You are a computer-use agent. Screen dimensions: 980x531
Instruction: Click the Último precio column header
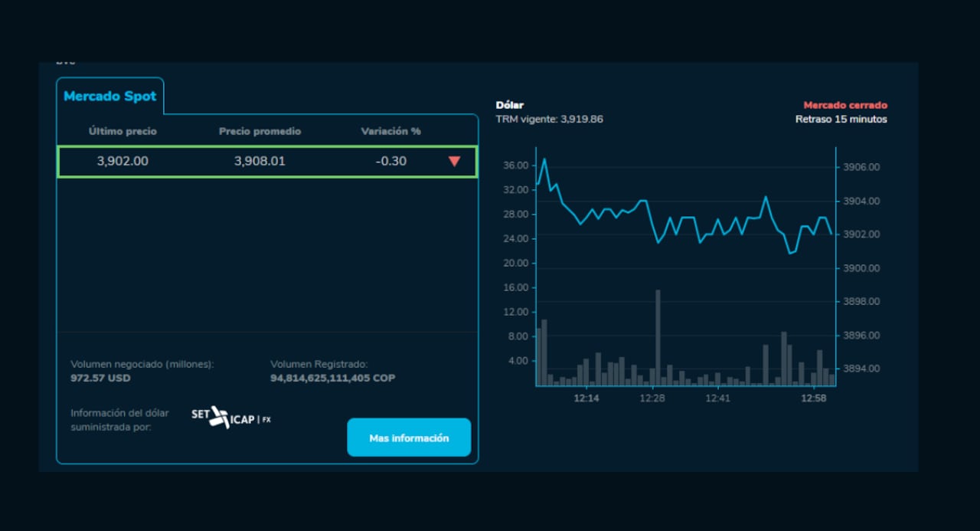click(122, 131)
